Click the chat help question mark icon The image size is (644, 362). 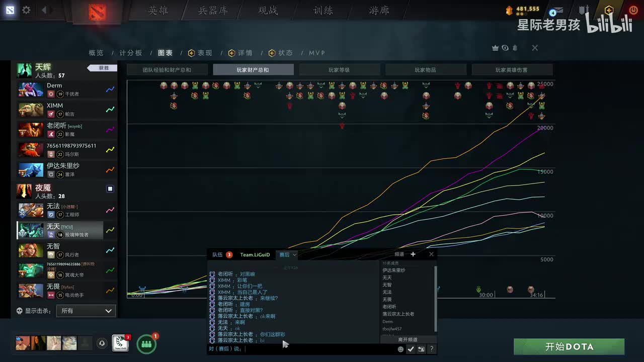click(431, 349)
